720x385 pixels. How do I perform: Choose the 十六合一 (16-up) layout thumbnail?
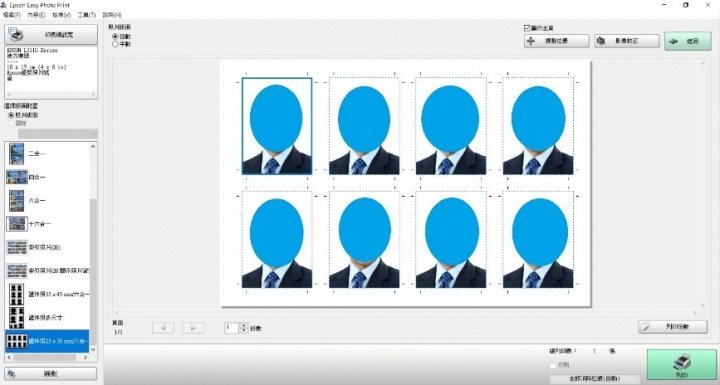pos(17,224)
